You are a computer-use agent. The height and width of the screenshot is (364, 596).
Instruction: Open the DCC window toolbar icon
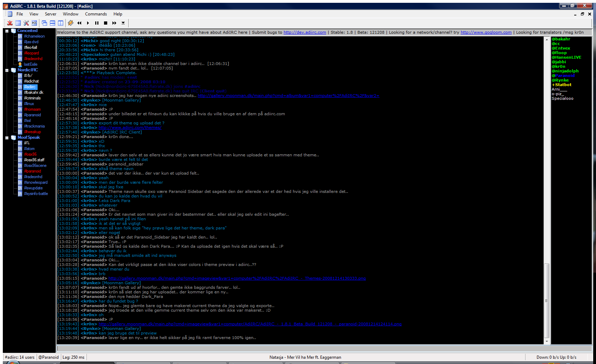coord(34,23)
